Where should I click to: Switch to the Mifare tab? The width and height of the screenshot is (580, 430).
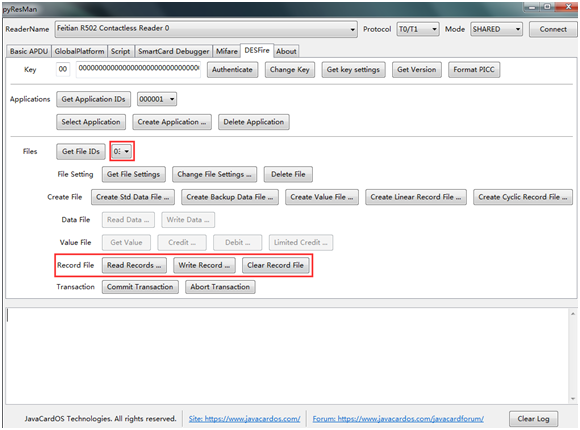click(x=226, y=51)
